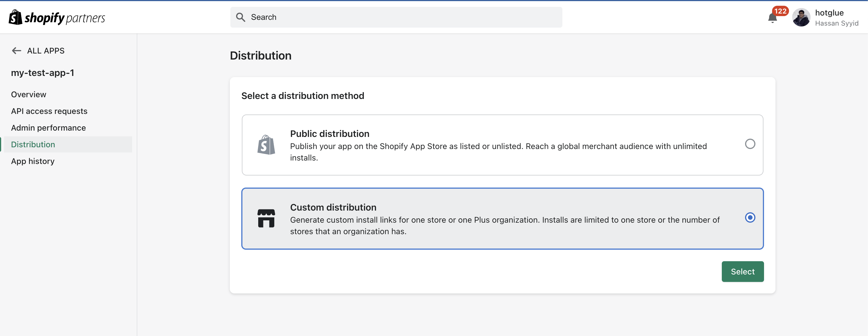Click the Shopify Partners logo
The height and width of the screenshot is (336, 868).
click(57, 18)
